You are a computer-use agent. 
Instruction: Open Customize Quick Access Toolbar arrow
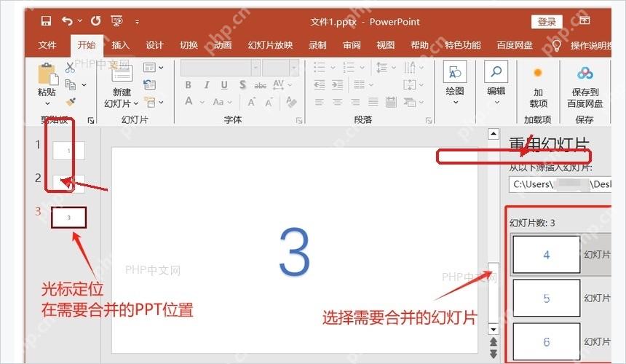(137, 22)
